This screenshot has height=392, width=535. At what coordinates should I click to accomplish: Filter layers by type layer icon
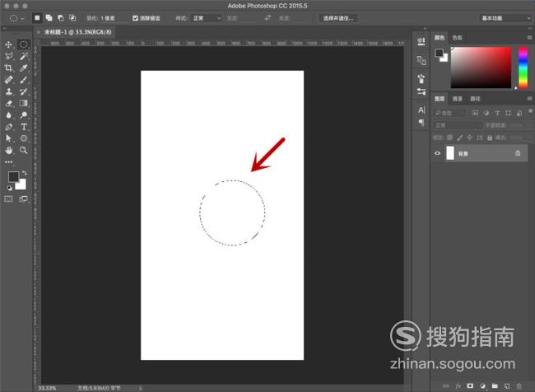pos(497,113)
